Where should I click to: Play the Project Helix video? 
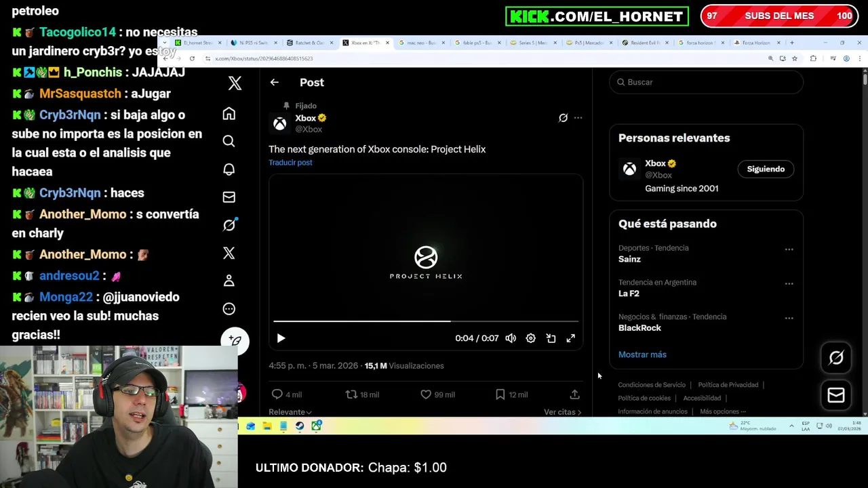click(x=281, y=338)
